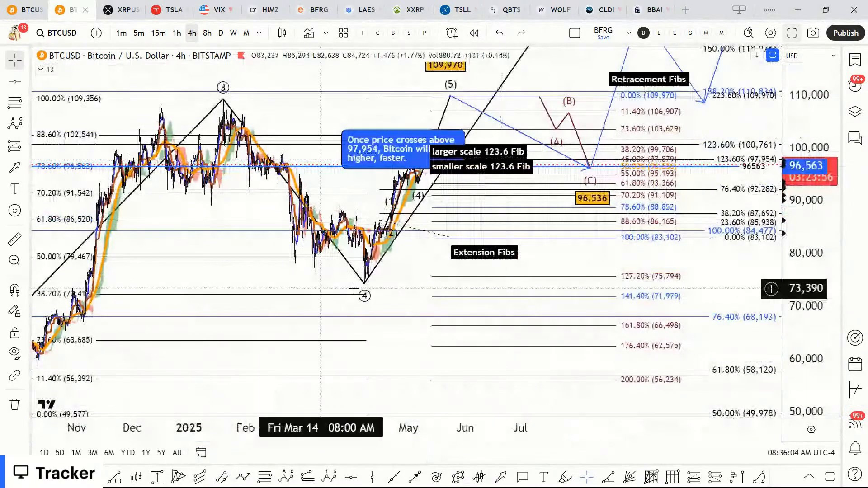Image resolution: width=868 pixels, height=488 pixels.
Task: Open the Indicators menu in the top toolbar
Action: coord(309,33)
